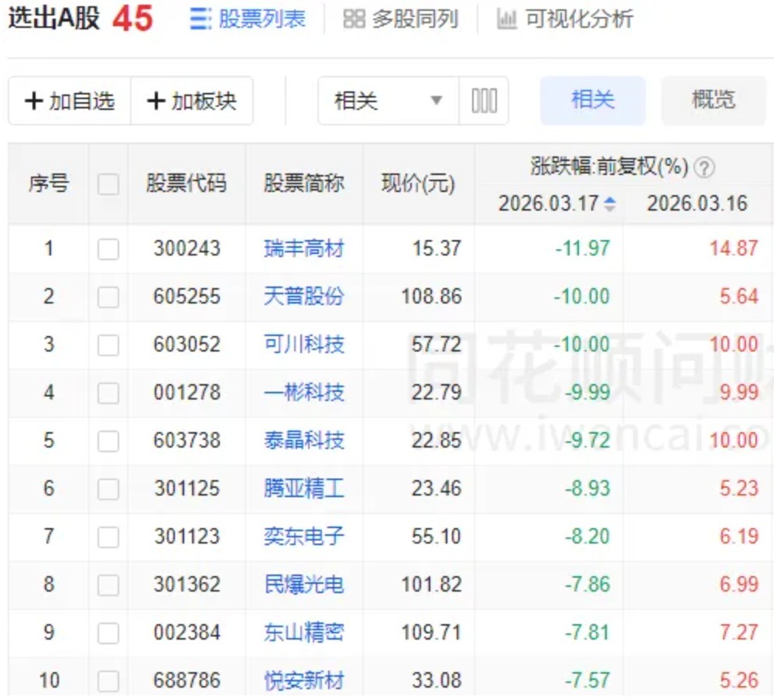The height and width of the screenshot is (700, 774).
Task: Toggle the select-all checkbox in header
Action: (108, 184)
